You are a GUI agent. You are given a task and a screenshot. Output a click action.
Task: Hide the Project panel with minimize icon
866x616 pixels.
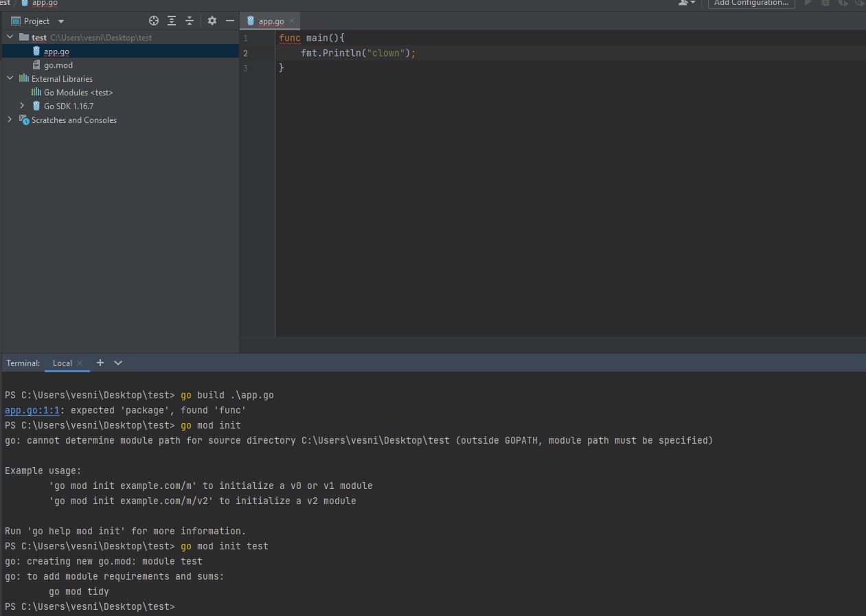point(230,21)
